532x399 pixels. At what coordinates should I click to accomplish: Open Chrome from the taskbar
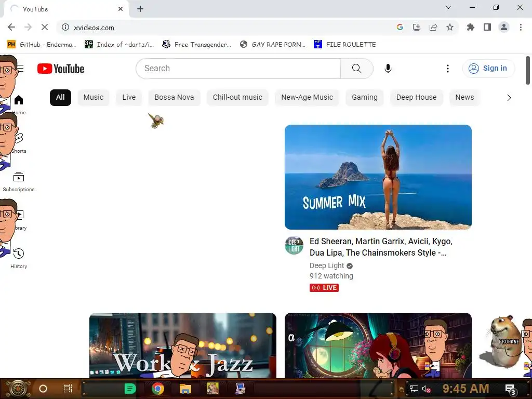pos(158,389)
